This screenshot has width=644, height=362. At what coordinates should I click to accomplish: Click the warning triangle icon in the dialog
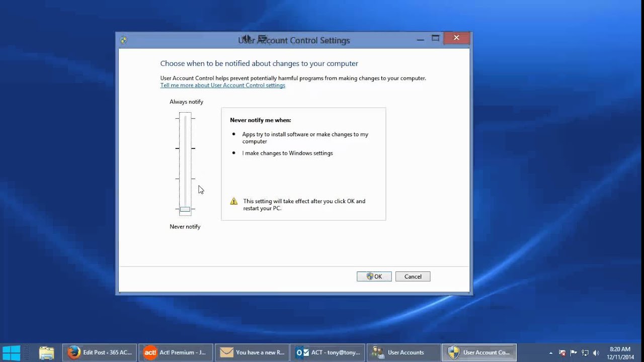(x=233, y=201)
